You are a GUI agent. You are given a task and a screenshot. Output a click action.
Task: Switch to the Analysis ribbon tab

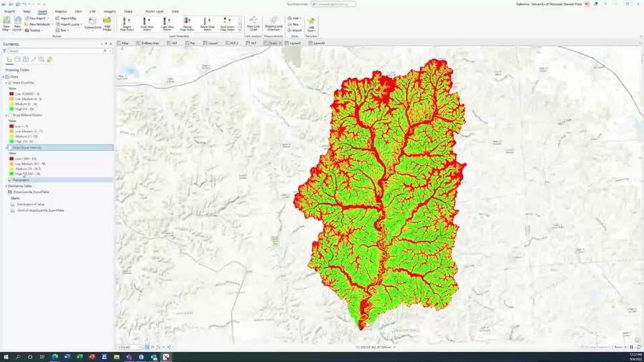click(61, 11)
